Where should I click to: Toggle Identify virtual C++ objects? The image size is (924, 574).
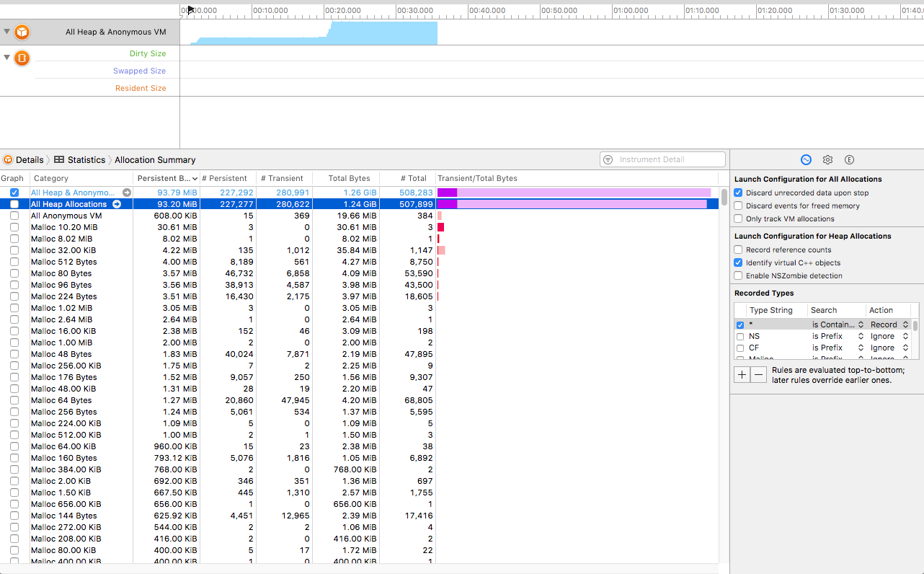738,262
